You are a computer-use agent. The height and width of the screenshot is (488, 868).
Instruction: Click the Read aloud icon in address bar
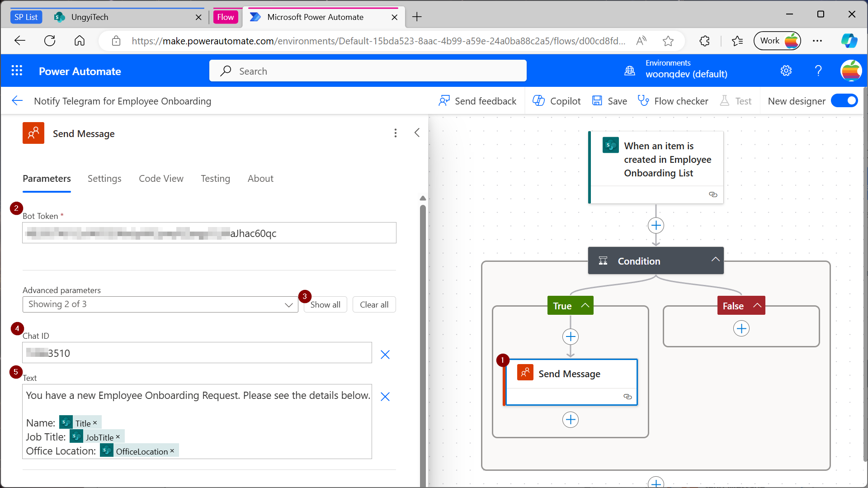click(x=641, y=41)
